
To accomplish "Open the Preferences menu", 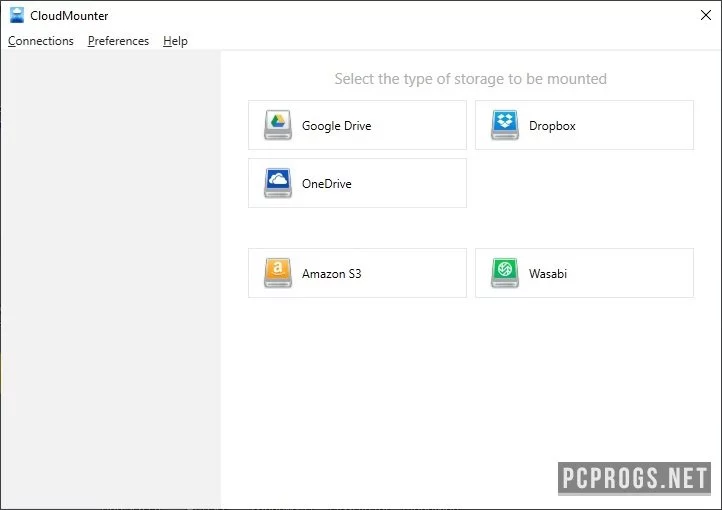I will (118, 41).
